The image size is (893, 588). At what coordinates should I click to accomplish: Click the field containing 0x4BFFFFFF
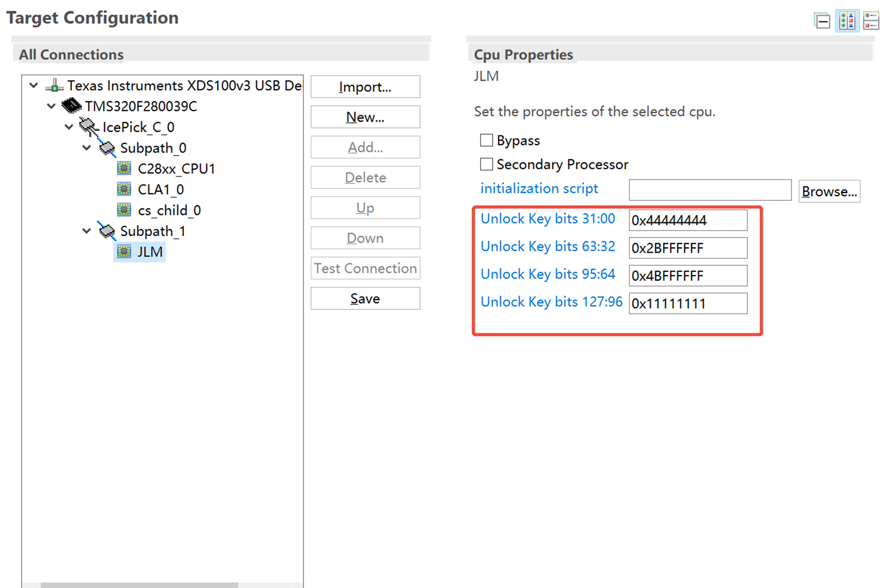pyautogui.click(x=688, y=275)
